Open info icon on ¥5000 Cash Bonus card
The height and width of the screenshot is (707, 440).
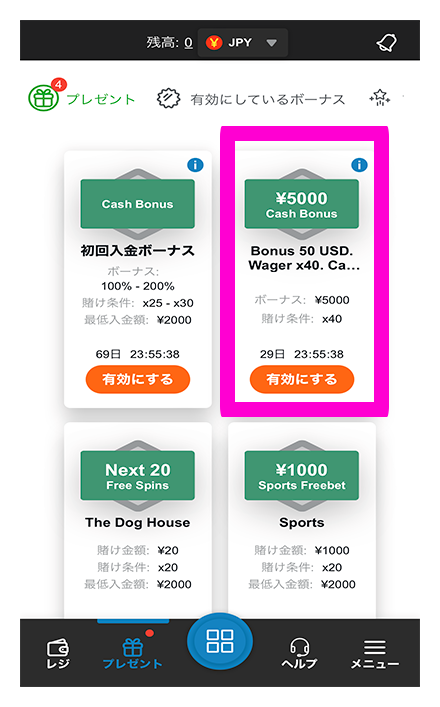(x=359, y=165)
